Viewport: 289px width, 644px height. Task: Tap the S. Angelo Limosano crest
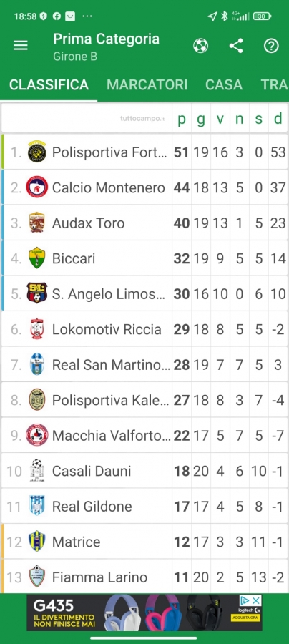[37, 293]
